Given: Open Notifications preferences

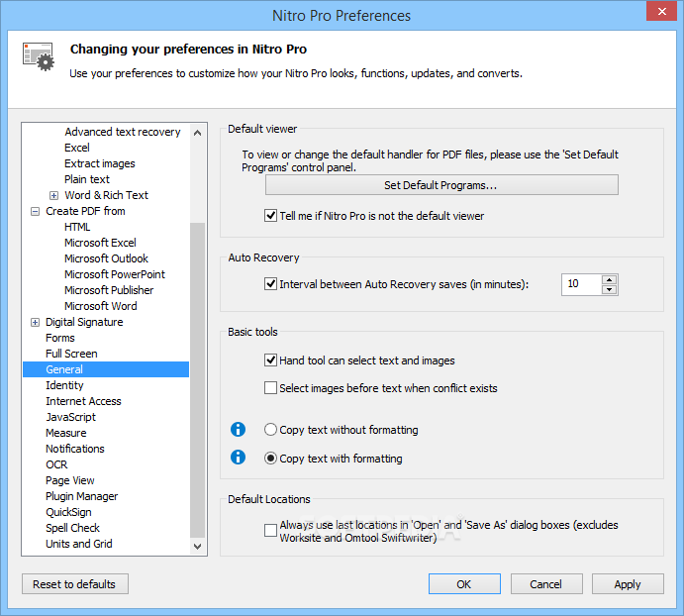Looking at the screenshot, I should point(75,449).
